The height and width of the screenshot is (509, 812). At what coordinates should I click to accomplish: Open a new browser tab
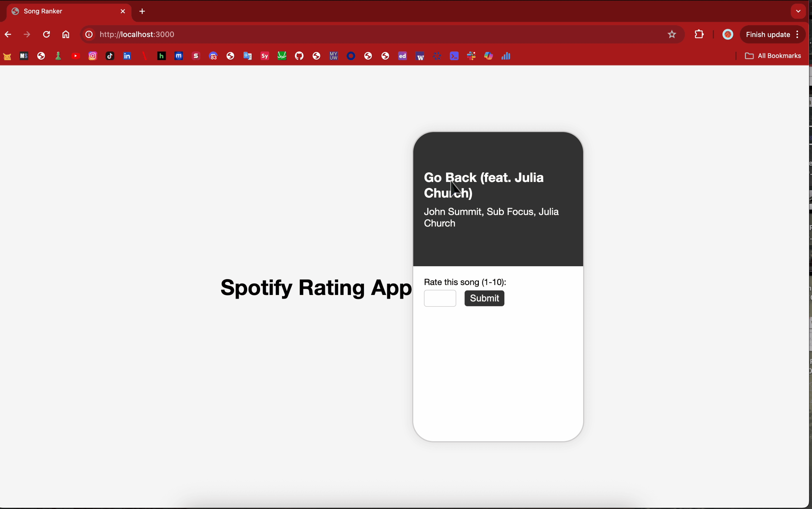pyautogui.click(x=142, y=11)
